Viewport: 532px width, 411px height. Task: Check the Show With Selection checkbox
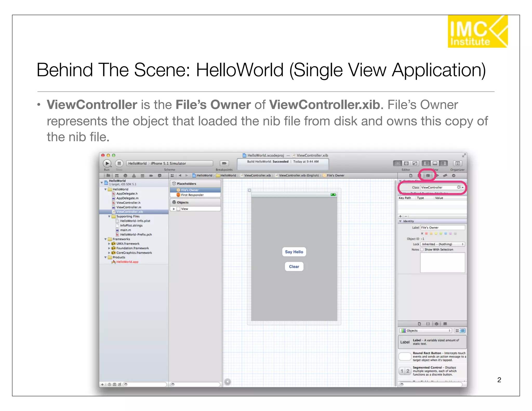[x=422, y=250]
